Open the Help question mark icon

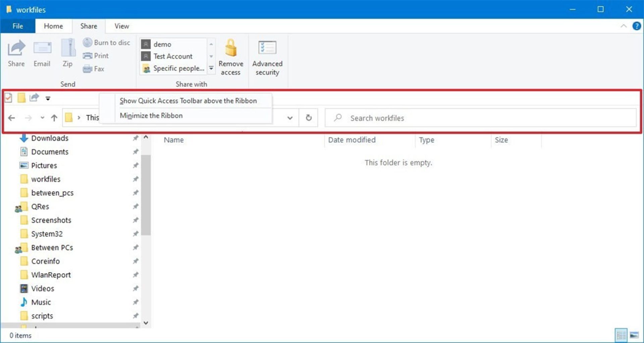(636, 26)
